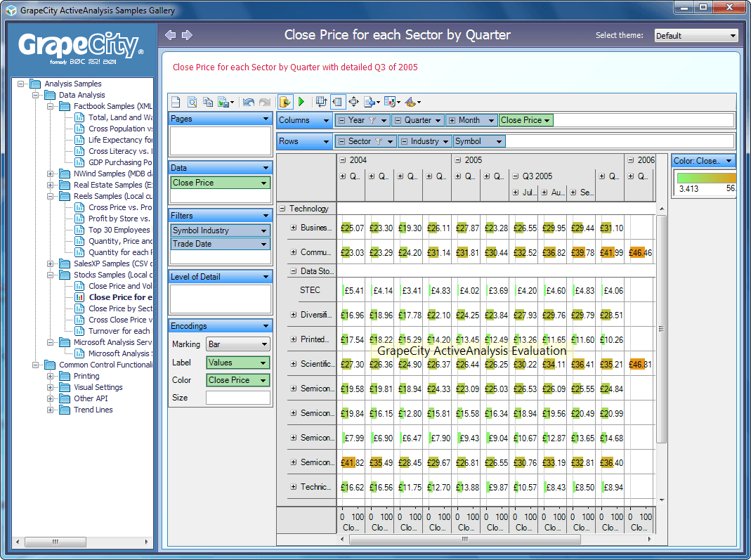The width and height of the screenshot is (751, 560).
Task: Open the Level of Detail header menu
Action: (x=221, y=277)
